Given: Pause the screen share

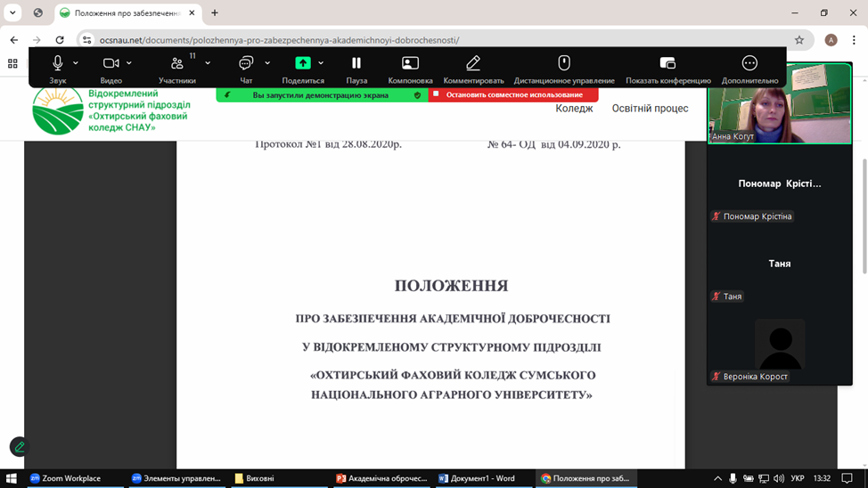Looking at the screenshot, I should point(356,68).
